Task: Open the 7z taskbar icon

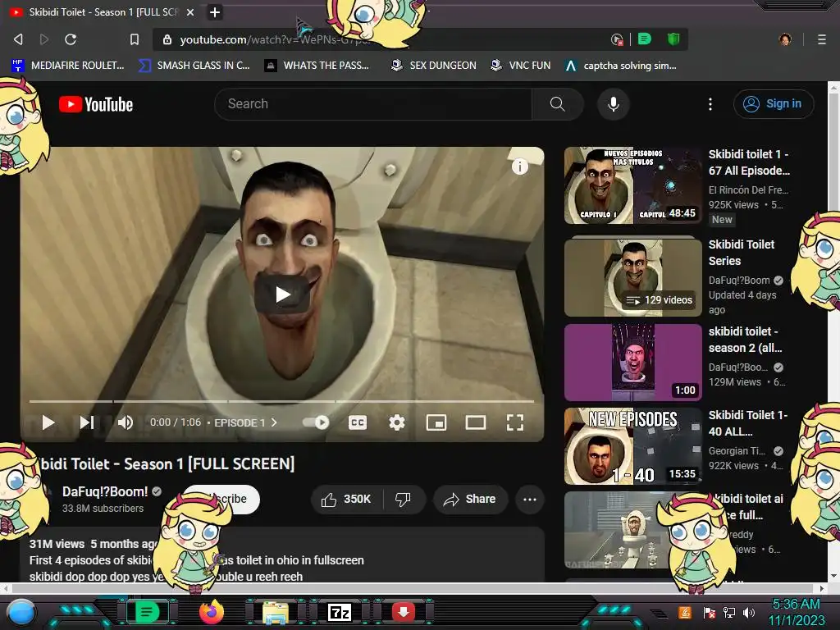Action: coord(339,612)
